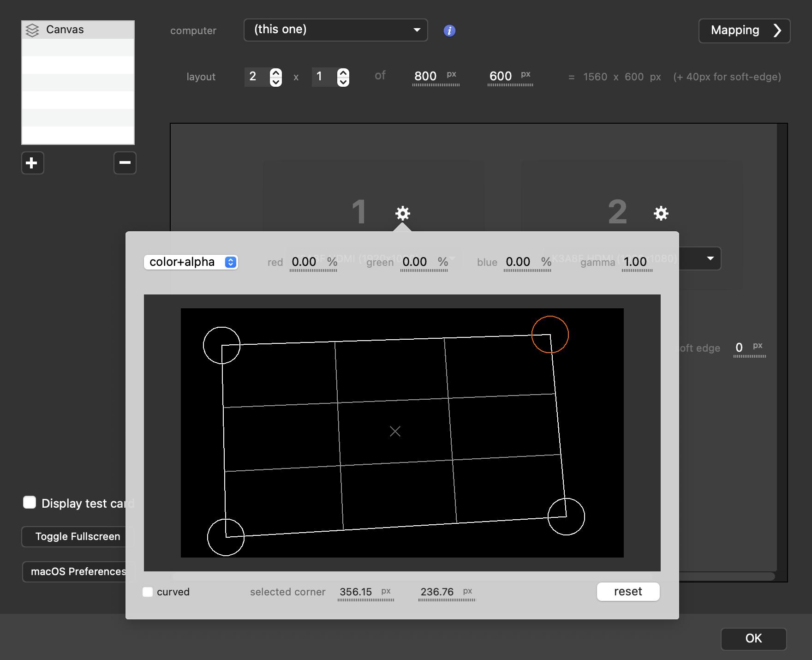The width and height of the screenshot is (812, 660).
Task: Add a new canvas with plus button
Action: tap(32, 163)
